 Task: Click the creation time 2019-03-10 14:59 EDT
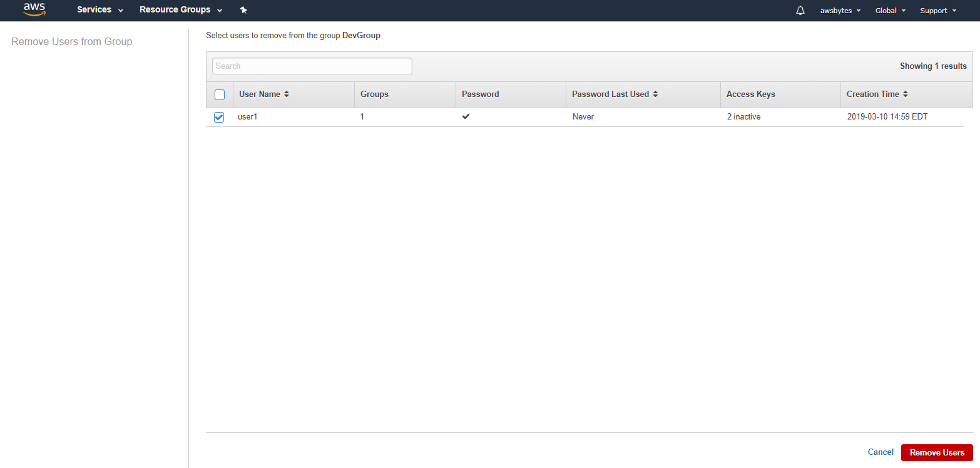[x=887, y=117]
